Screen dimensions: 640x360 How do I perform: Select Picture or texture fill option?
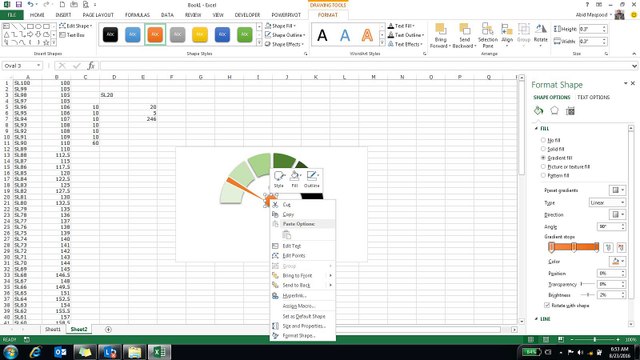point(543,167)
